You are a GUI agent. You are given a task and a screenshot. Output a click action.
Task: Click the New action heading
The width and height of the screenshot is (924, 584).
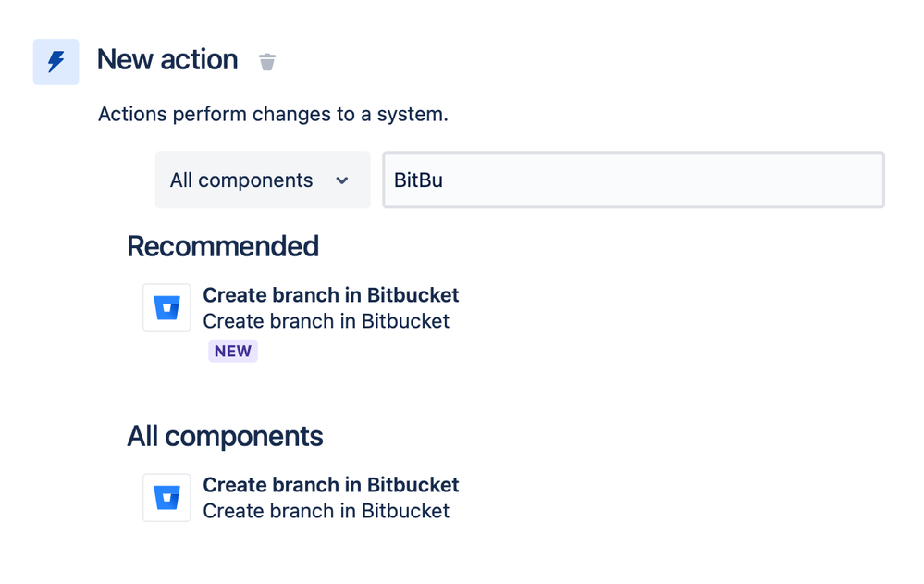167,59
